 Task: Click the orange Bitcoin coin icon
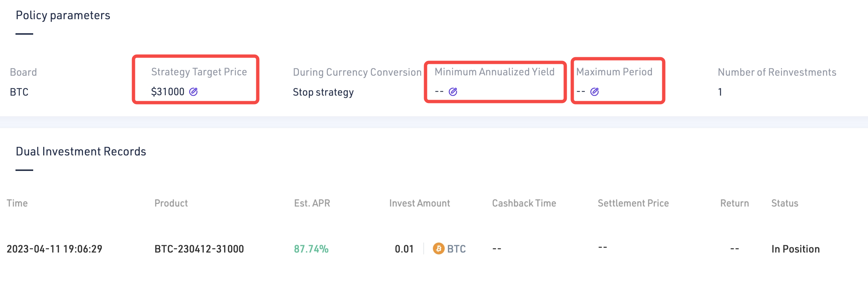[438, 248]
